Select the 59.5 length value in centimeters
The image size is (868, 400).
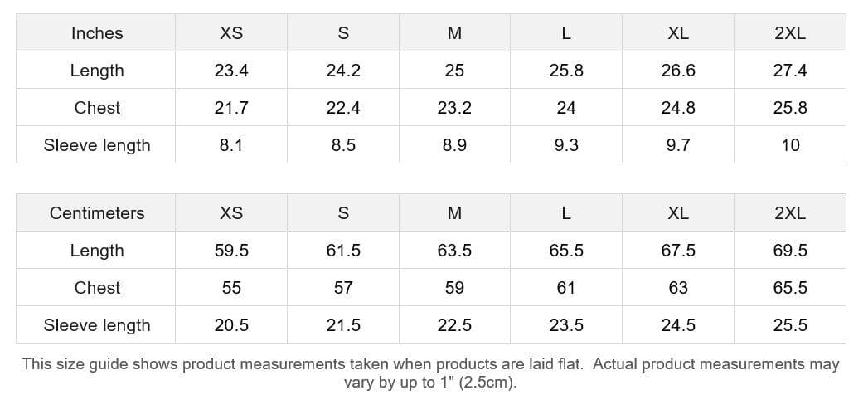(231, 251)
